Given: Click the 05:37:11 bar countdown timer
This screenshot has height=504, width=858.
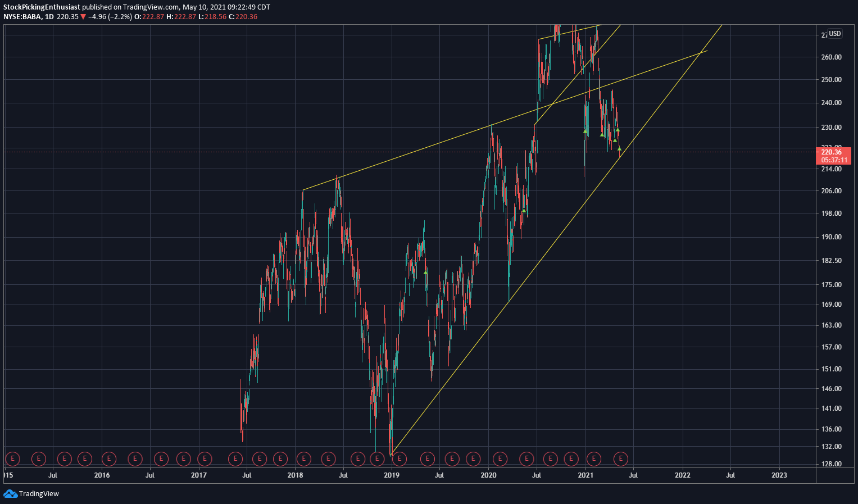Looking at the screenshot, I should 834,160.
